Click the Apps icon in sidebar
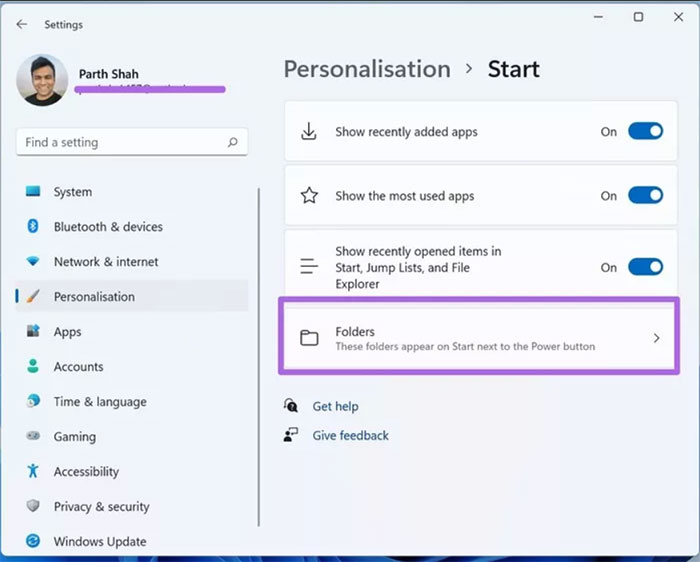This screenshot has height=562, width=700. click(33, 332)
